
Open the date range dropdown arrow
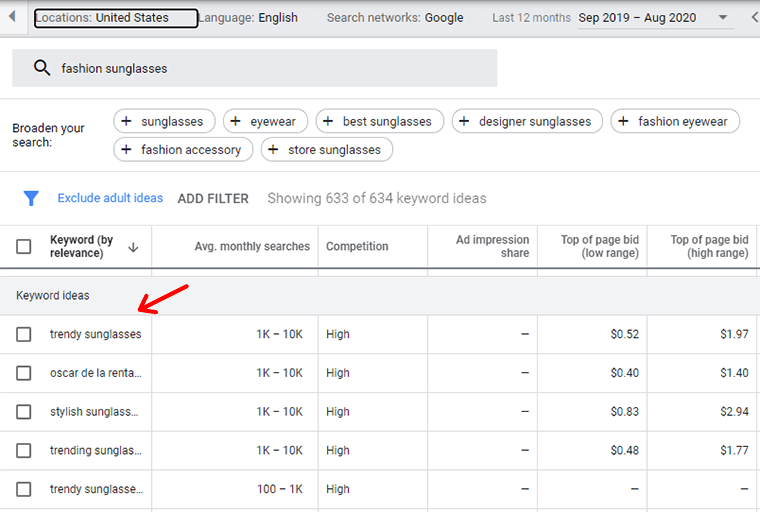click(723, 17)
